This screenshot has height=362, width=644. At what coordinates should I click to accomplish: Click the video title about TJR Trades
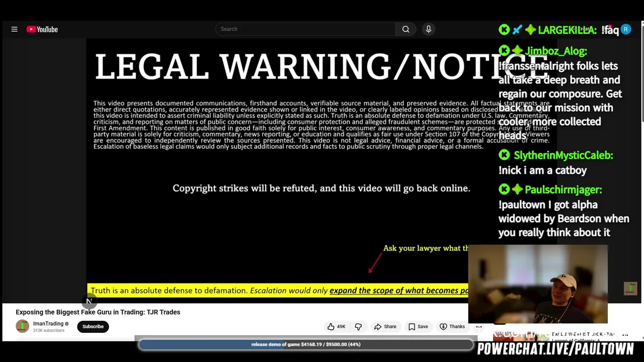pyautogui.click(x=98, y=312)
